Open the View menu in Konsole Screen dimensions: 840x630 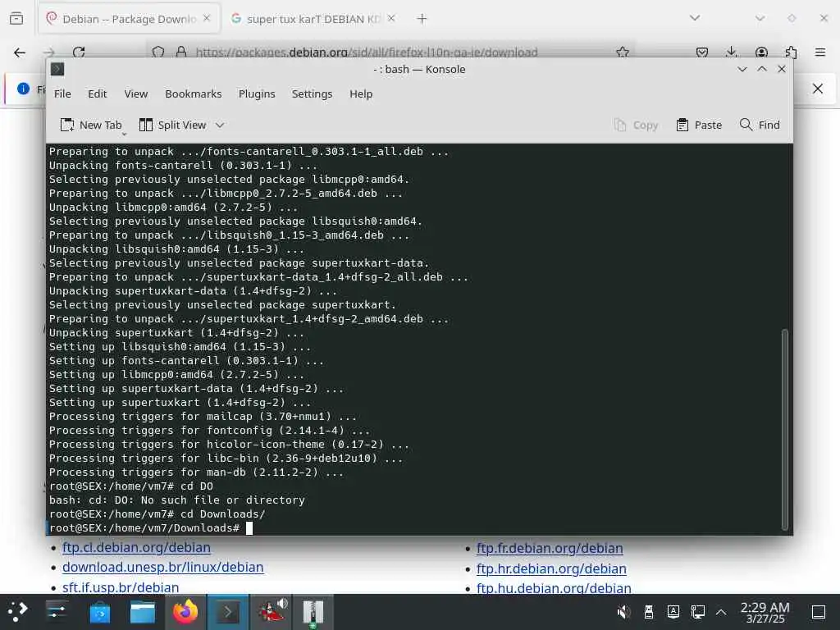[136, 94]
